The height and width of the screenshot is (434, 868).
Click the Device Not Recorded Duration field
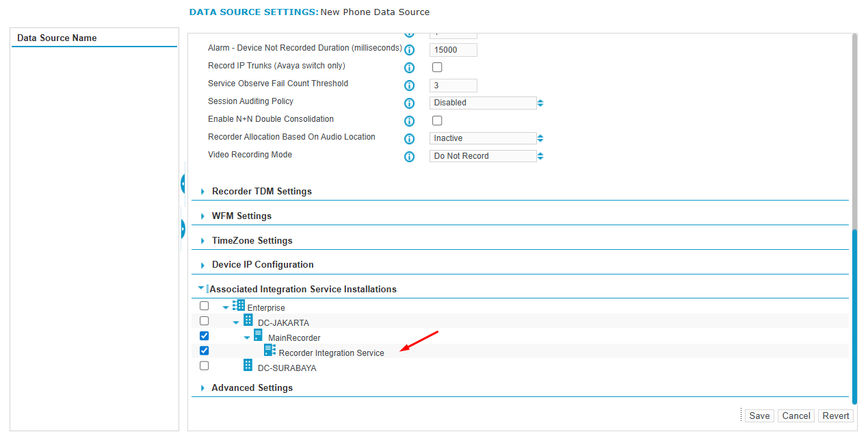tap(453, 50)
